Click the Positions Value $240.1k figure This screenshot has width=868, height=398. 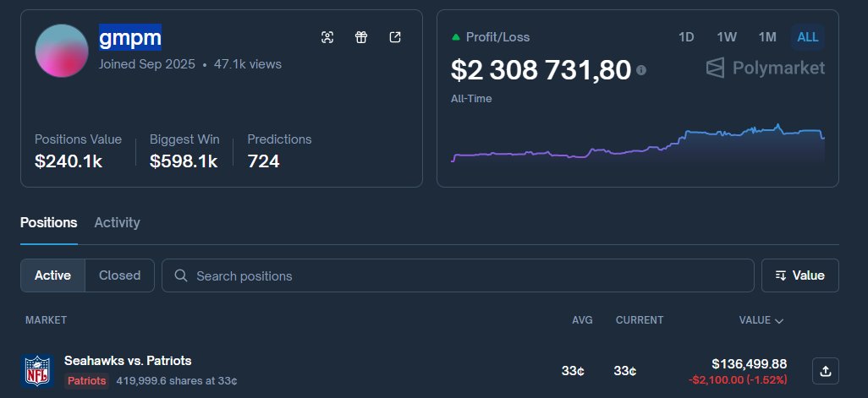tap(68, 161)
